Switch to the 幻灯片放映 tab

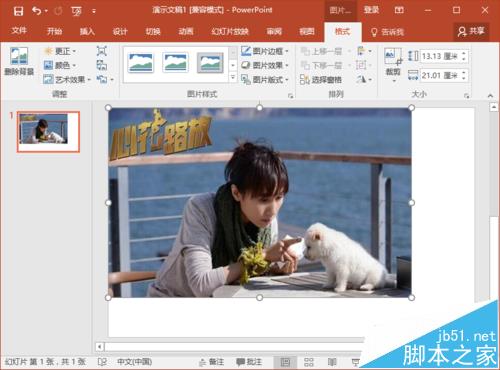(x=230, y=32)
